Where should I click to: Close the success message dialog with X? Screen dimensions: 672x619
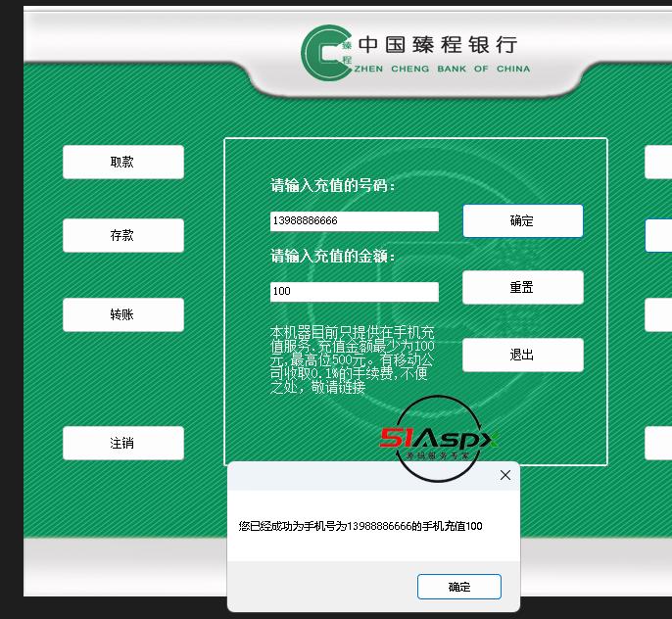coord(505,475)
